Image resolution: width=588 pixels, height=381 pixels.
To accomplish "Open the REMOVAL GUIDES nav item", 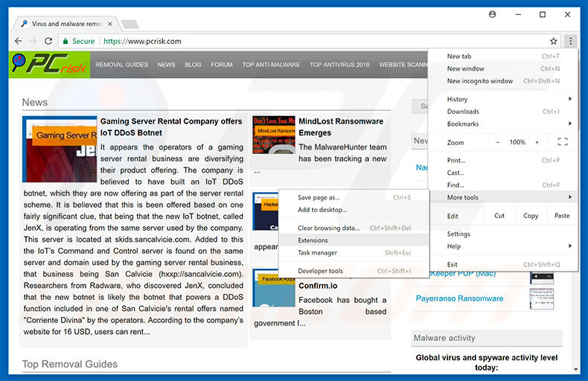I will coord(121,65).
